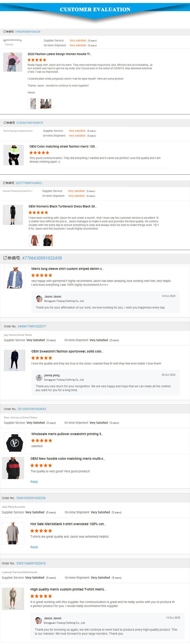Click penny peng's profile avatar
Image resolution: width=190 pixels, height=644 pixels.
(x=39, y=377)
